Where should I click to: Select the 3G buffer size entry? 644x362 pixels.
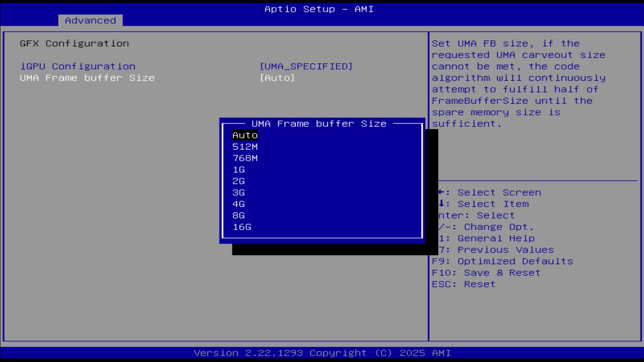pos(238,193)
